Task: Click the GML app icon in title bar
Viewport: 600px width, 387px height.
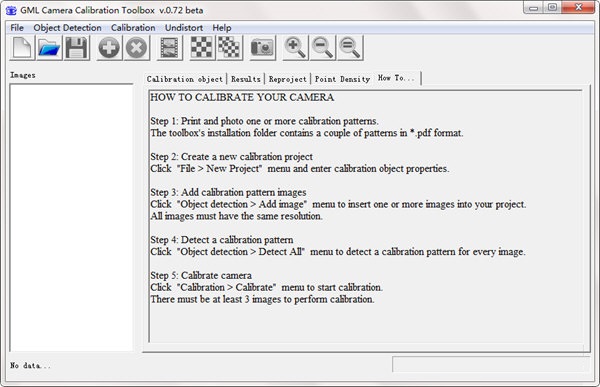Action: point(11,10)
